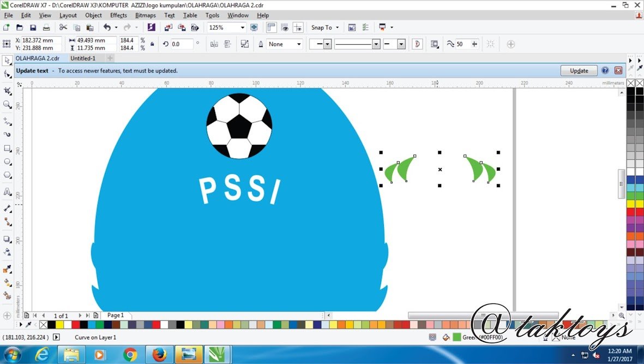Toggle Show grid button
The height and width of the screenshot is (364, 644).
285,27
